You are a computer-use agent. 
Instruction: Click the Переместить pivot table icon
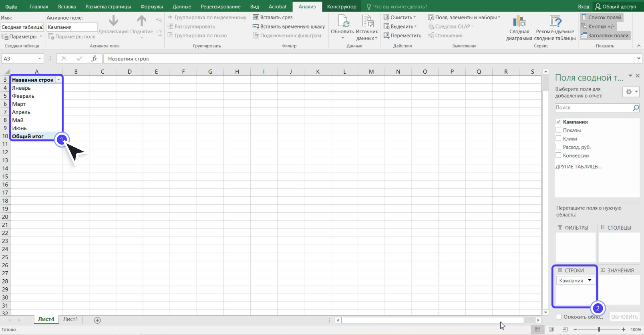pyautogui.click(x=386, y=35)
